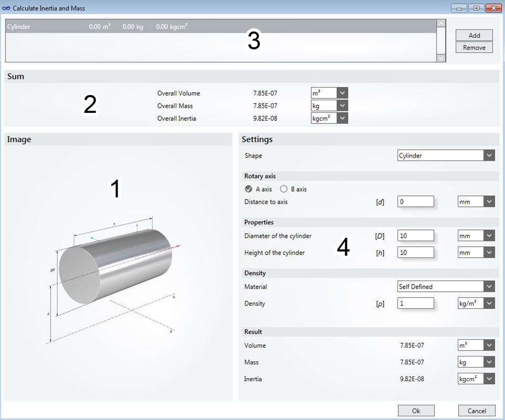Click the Result Volume value 7.85E-07
The width and height of the screenshot is (505, 420).
point(412,345)
